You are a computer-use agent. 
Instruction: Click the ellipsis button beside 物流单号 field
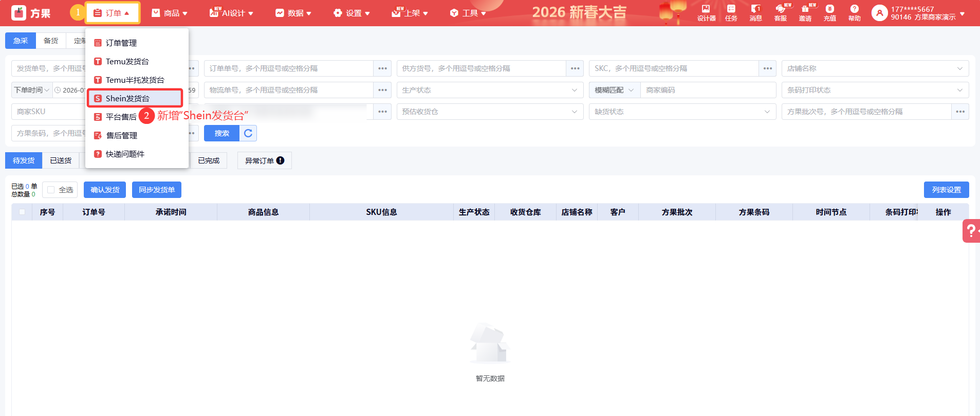[x=382, y=90]
